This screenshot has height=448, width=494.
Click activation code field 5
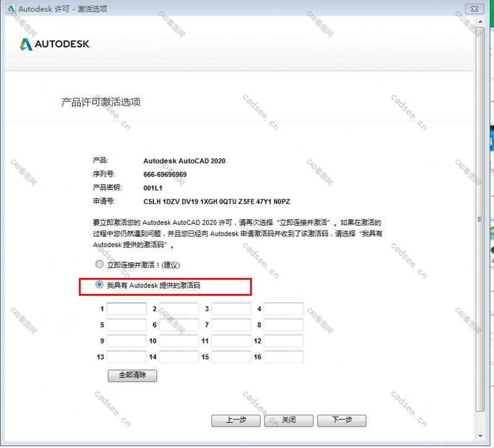127,325
